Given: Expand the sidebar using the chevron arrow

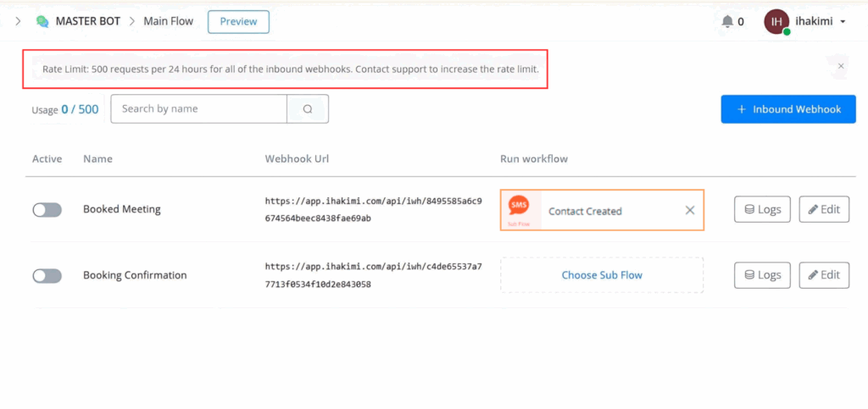Looking at the screenshot, I should pos(18,21).
